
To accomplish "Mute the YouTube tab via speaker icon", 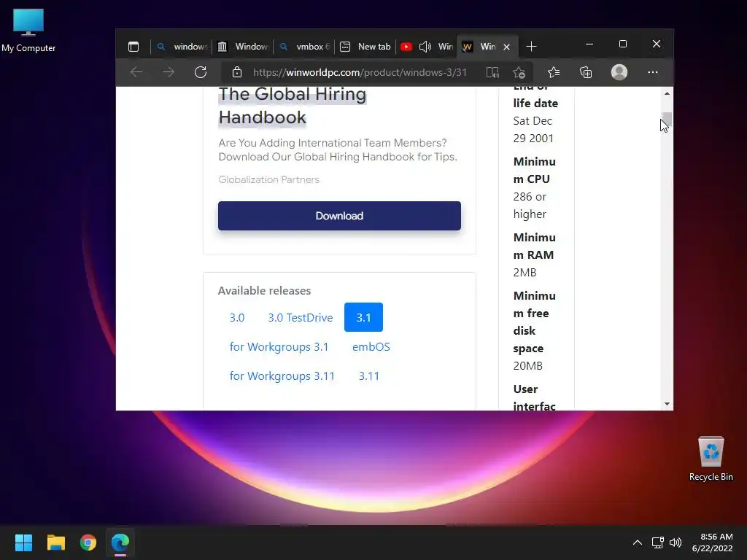I will (425, 47).
